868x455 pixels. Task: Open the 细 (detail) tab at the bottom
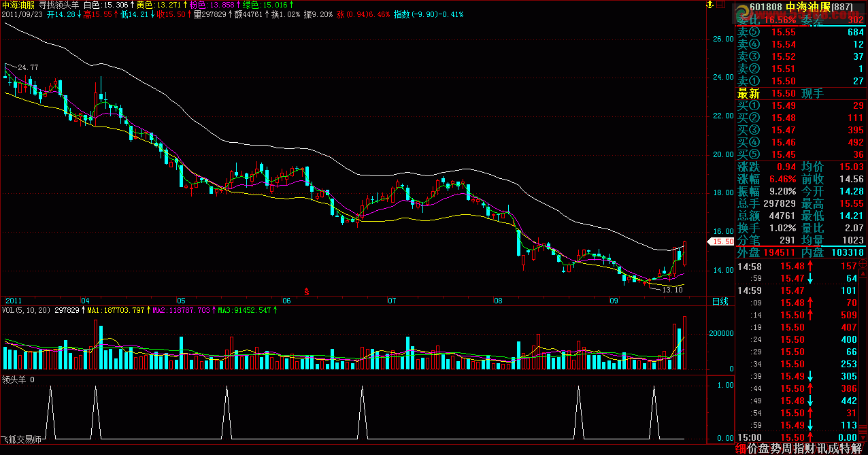[x=741, y=449]
